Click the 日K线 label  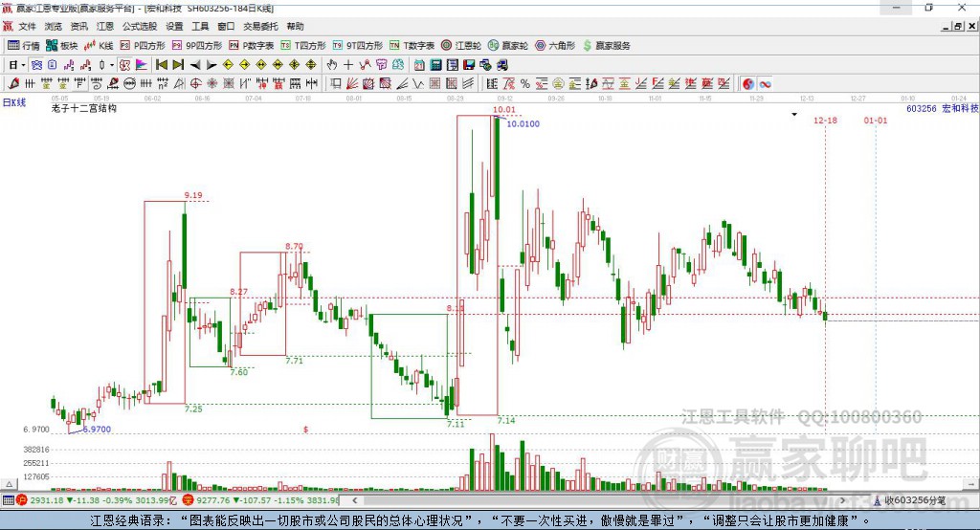[x=13, y=101]
